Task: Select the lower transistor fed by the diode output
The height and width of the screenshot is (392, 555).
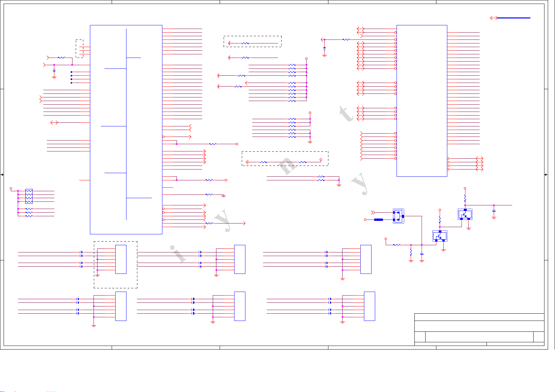Action: click(440, 236)
